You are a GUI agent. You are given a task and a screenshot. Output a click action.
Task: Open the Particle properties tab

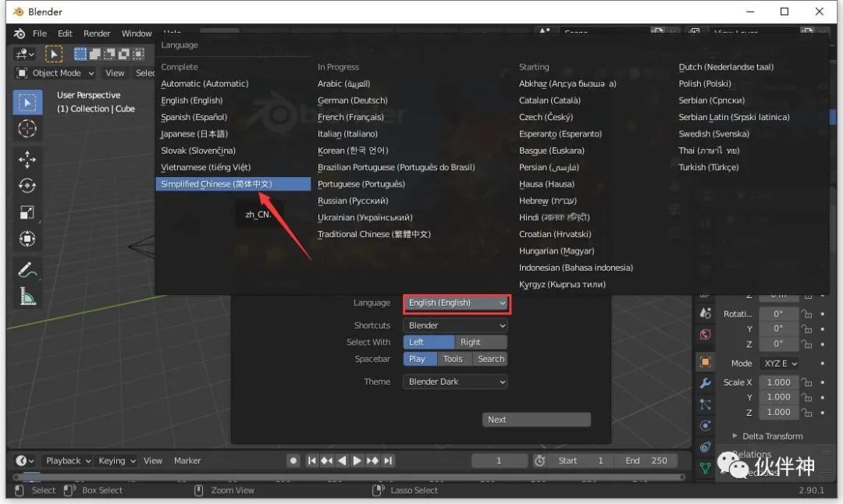click(x=706, y=405)
